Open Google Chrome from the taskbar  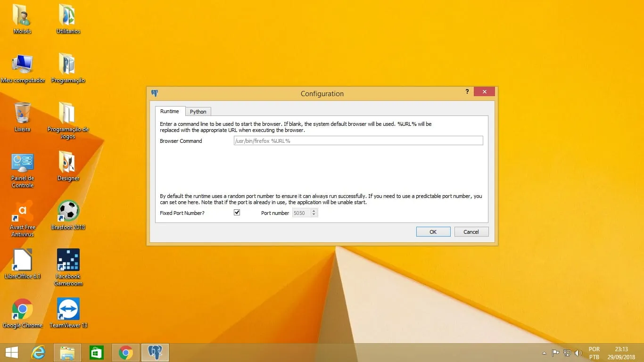pos(126,353)
